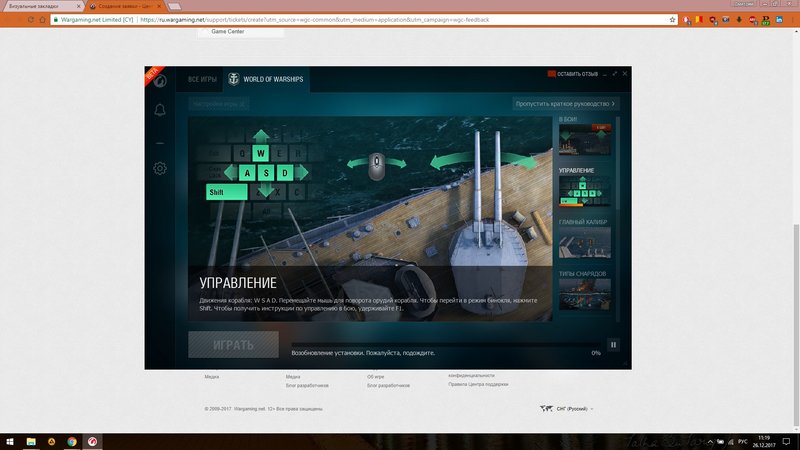Click ОСТАВИТЬ ОТЗЫВ feedback button
Viewport: 800px width, 450px height.
tap(573, 74)
